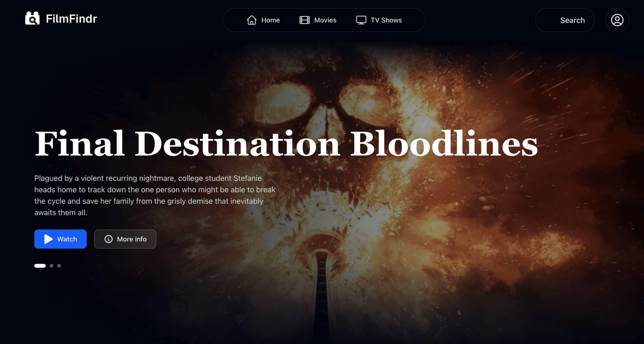Click the FilmFindr camera logo icon

click(32, 18)
